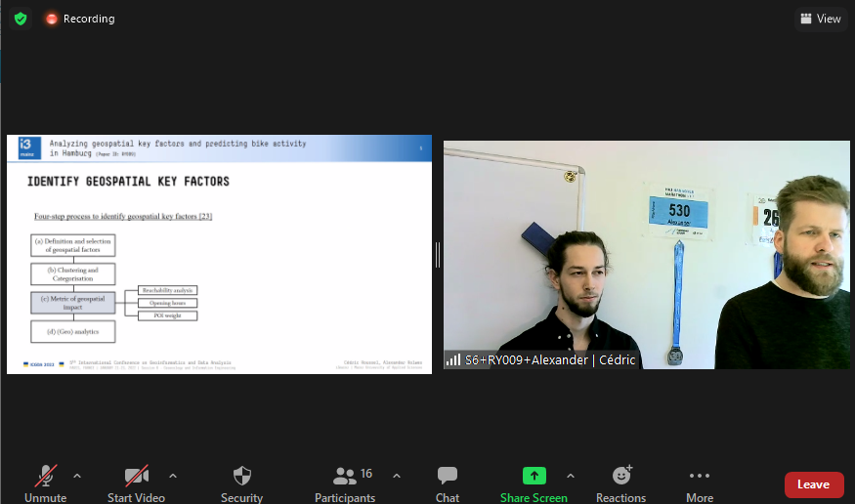The image size is (855, 504).
Task: Click the divider handle between slide and video
Action: click(x=438, y=255)
